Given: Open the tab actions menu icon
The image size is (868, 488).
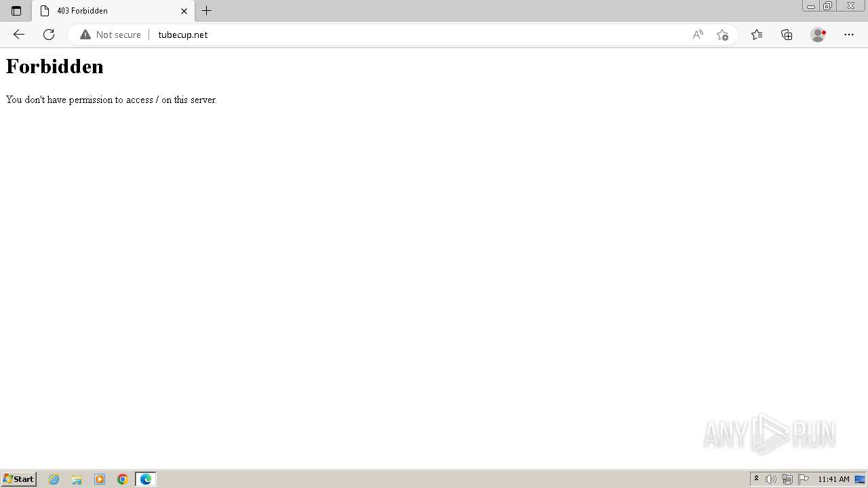Looking at the screenshot, I should point(16,11).
